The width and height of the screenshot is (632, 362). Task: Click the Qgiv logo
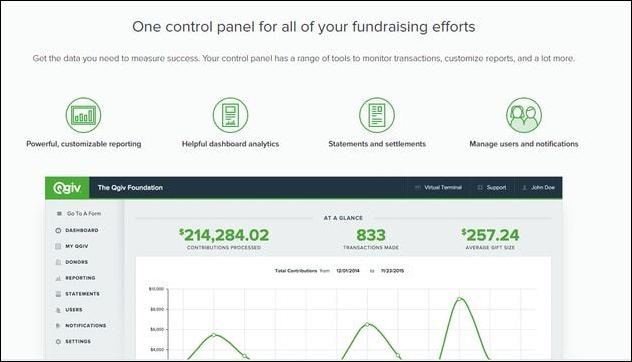67,188
